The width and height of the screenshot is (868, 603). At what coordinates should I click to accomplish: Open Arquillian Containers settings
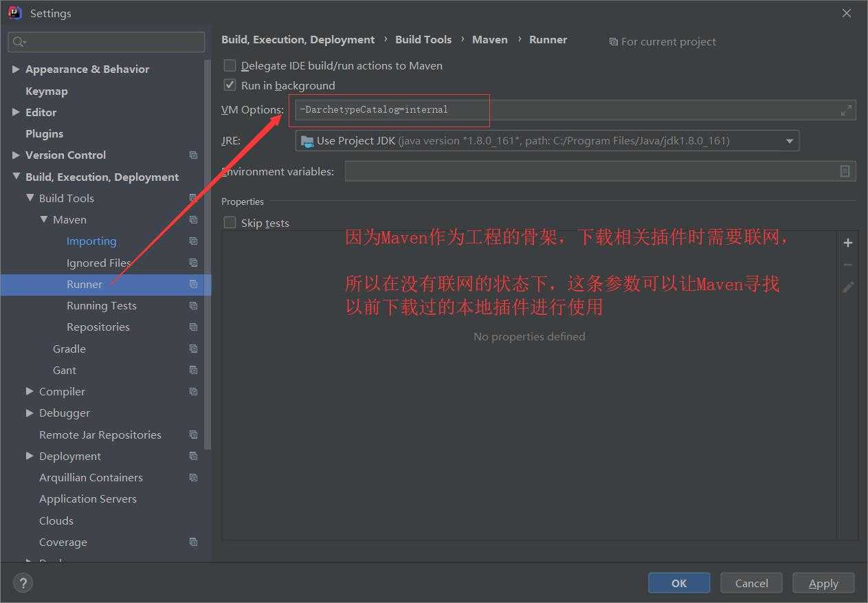point(91,477)
